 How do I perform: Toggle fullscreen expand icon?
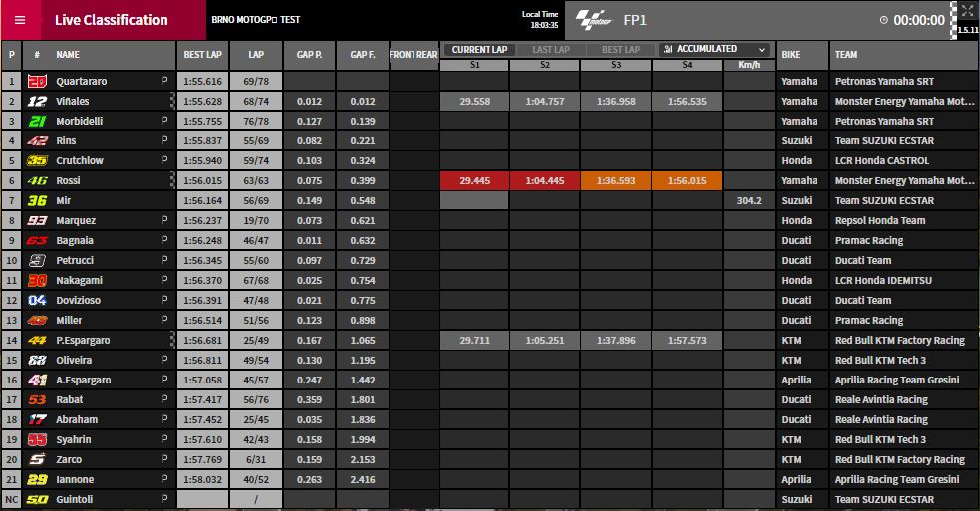pos(967,10)
